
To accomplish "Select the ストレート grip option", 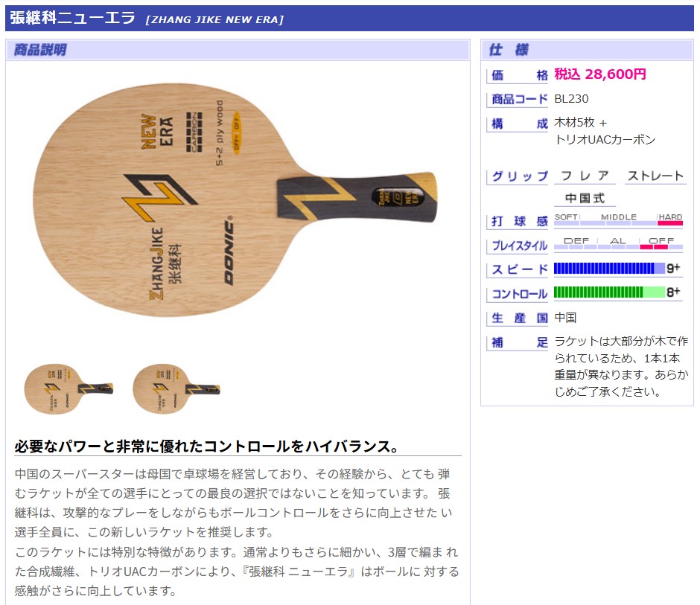I will [x=655, y=176].
